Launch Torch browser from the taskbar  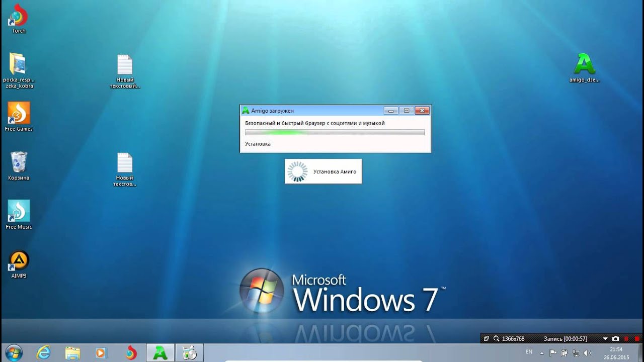click(131, 353)
